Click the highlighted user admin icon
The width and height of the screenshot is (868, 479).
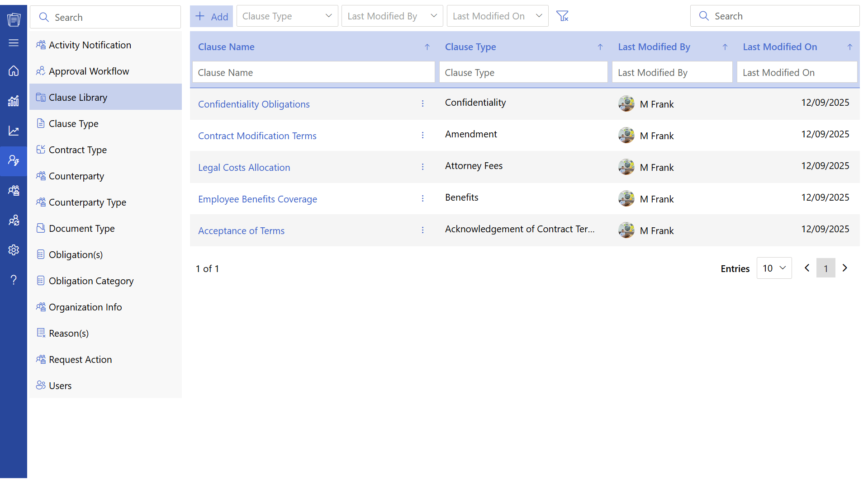14,160
